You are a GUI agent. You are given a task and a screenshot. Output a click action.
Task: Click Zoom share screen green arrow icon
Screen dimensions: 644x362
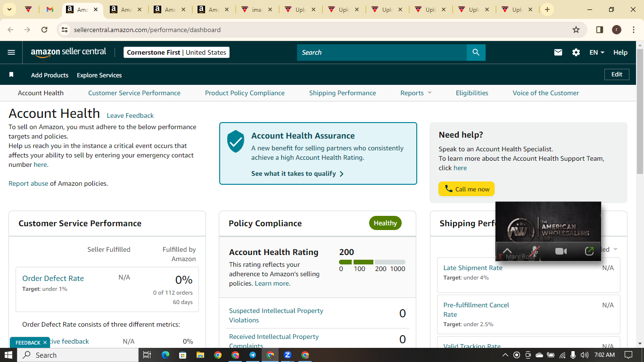click(x=589, y=251)
